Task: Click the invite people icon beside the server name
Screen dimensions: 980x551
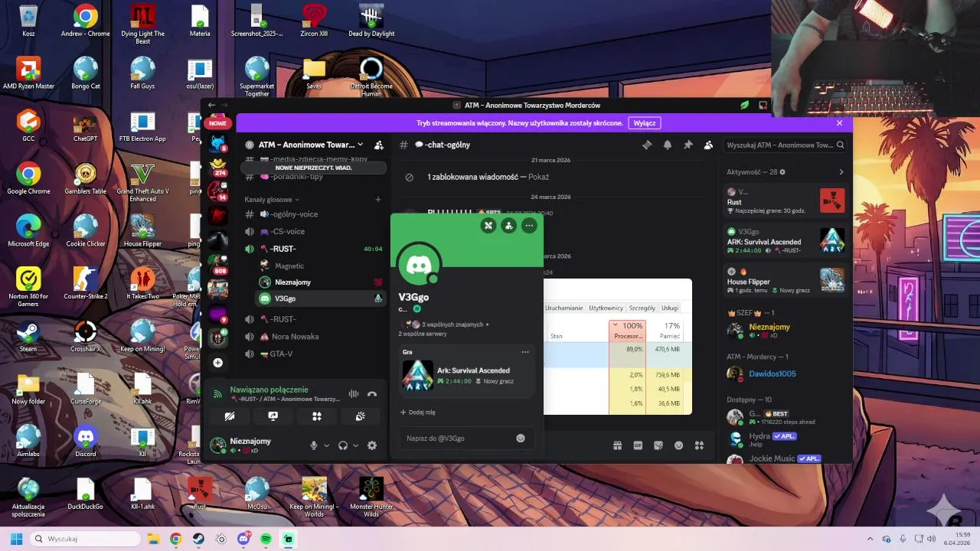Action: pyautogui.click(x=378, y=145)
